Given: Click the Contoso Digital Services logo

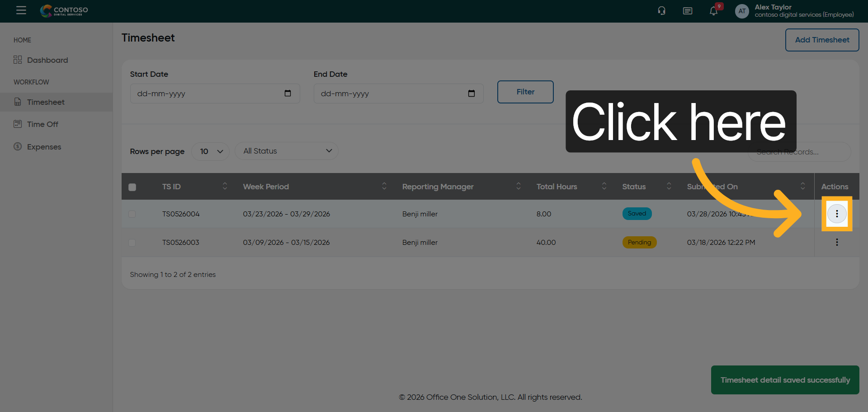Looking at the screenshot, I should tap(63, 11).
